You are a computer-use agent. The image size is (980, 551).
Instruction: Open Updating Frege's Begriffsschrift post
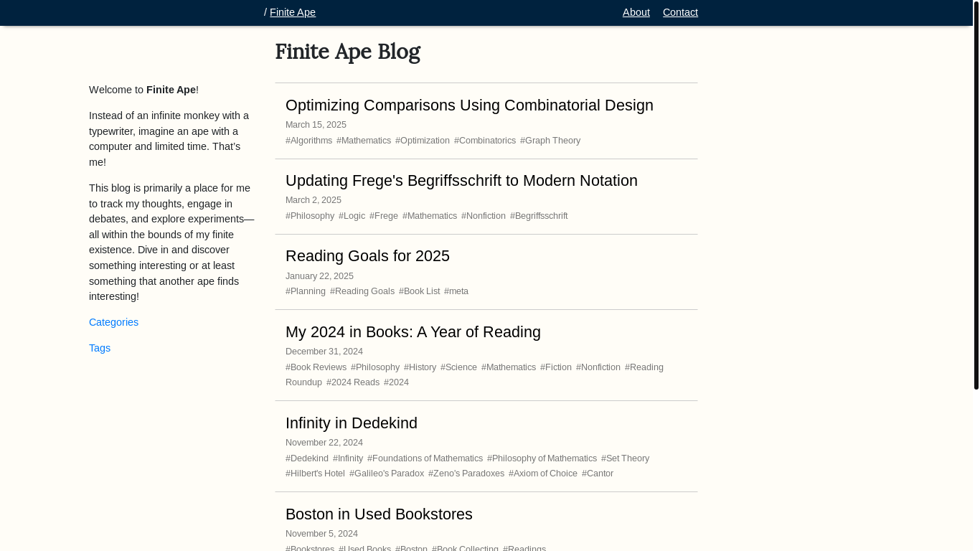pos(461,181)
